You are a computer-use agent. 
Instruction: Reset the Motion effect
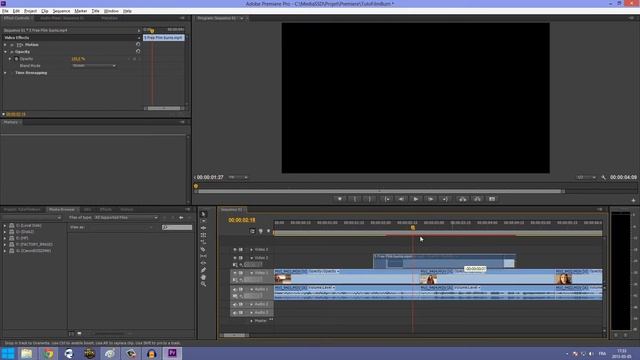pos(138,44)
